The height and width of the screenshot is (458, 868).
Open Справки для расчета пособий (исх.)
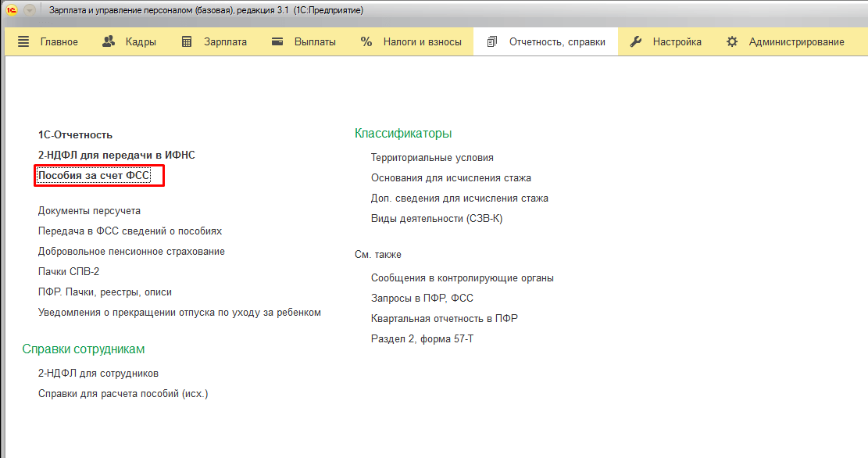[123, 394]
